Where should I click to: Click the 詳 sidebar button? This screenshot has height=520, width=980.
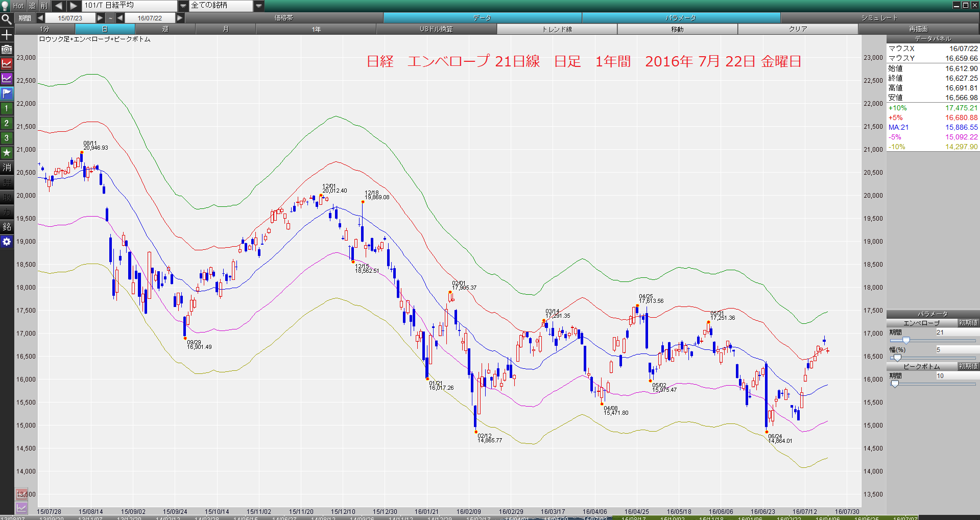(7, 182)
